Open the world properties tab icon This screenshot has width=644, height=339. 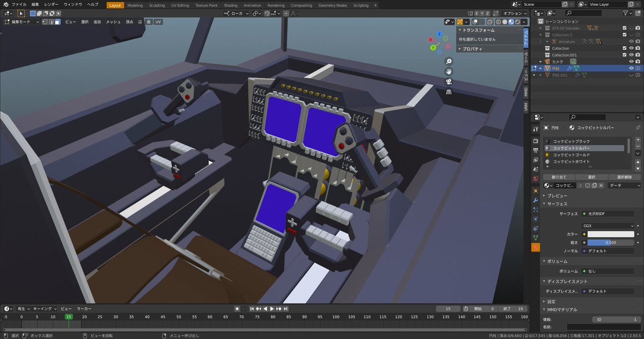tap(535, 178)
